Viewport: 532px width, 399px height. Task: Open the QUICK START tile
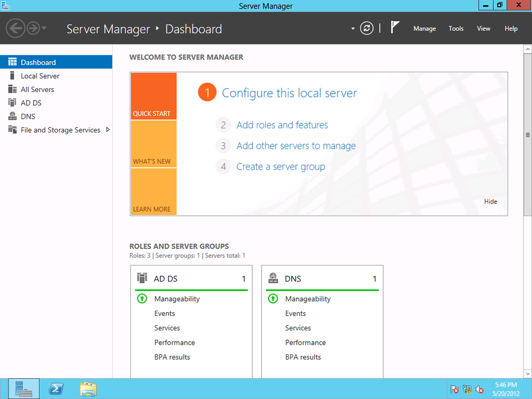153,96
